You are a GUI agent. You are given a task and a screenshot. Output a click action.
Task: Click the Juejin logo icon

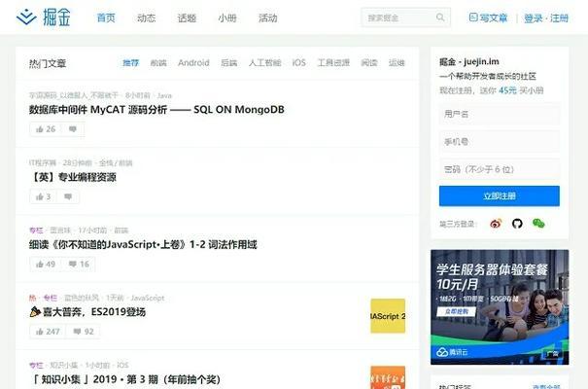[x=26, y=18]
